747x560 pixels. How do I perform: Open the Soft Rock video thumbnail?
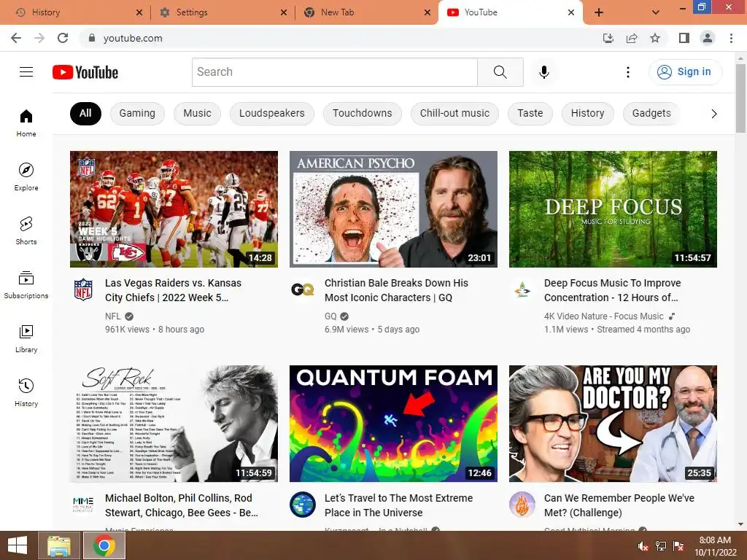click(174, 424)
